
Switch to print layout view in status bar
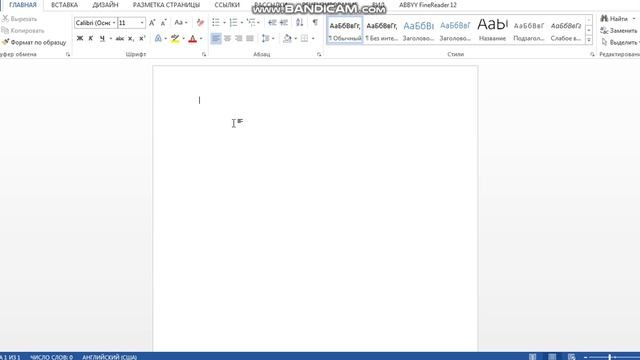[552, 357]
